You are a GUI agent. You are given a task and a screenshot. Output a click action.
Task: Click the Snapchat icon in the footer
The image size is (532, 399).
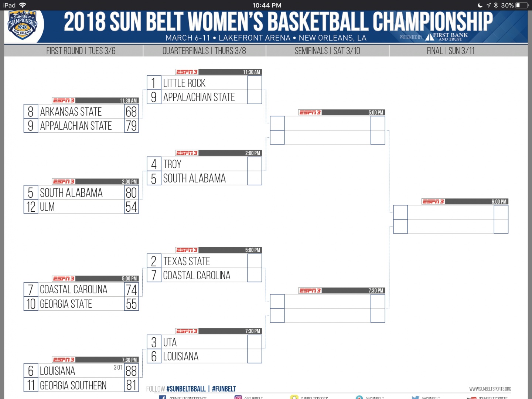(294, 398)
